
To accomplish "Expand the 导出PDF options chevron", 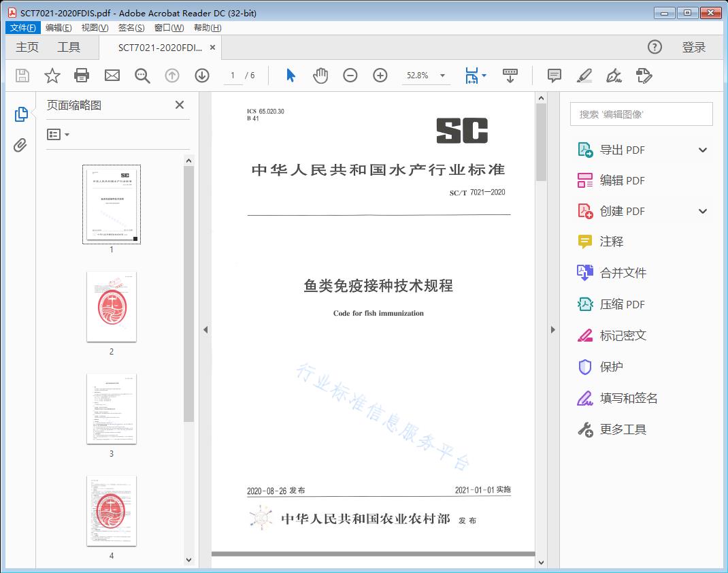I will click(702, 149).
